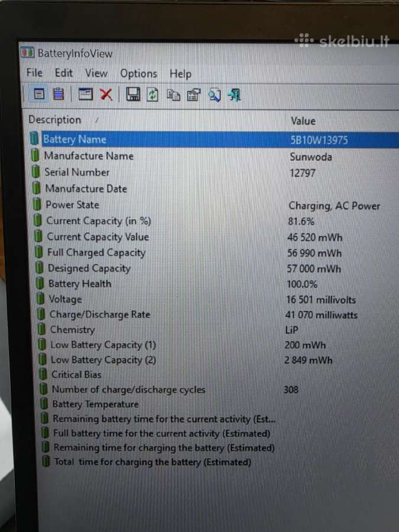This screenshot has height=532, width=399.
Task: Click the value 56 990 mWh
Action: (314, 253)
